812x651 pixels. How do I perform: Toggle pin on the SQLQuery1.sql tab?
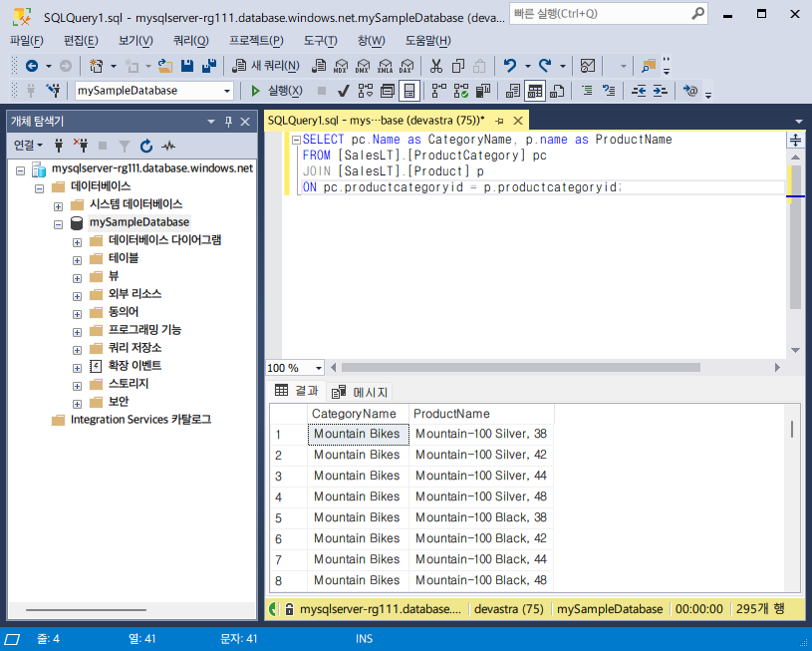pyautogui.click(x=500, y=121)
